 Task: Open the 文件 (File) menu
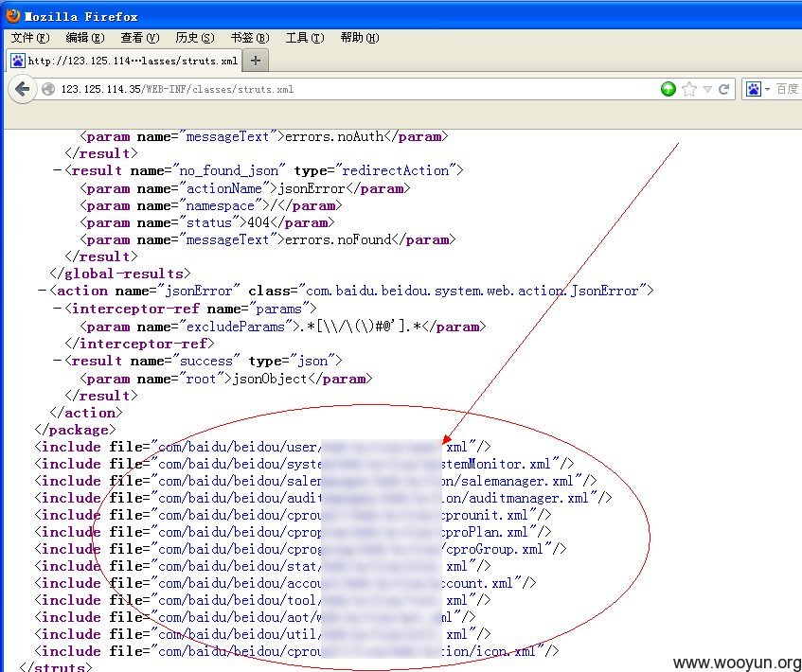pyautogui.click(x=30, y=38)
